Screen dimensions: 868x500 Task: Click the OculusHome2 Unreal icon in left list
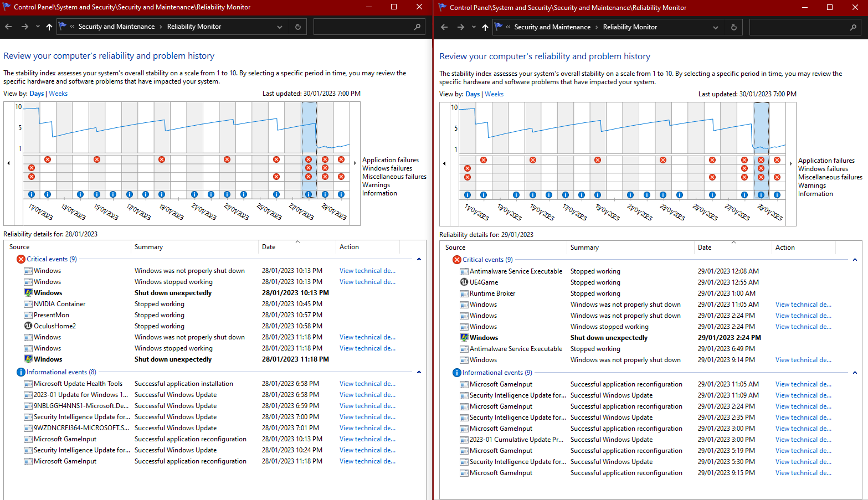tap(28, 326)
